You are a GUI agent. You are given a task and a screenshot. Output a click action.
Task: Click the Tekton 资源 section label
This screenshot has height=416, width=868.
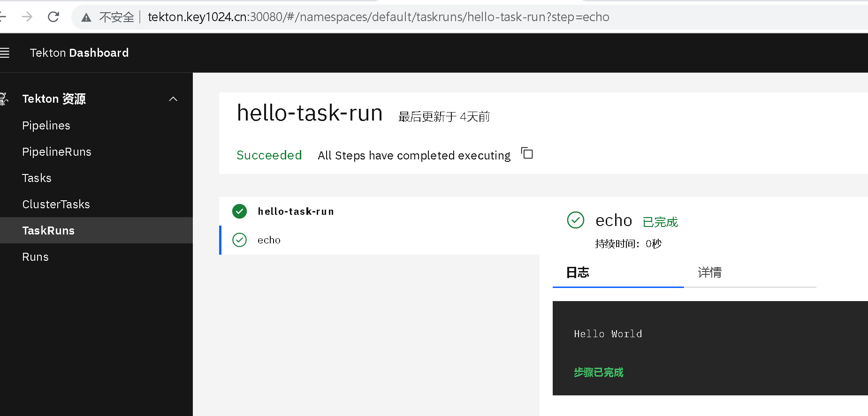pyautogui.click(x=54, y=99)
